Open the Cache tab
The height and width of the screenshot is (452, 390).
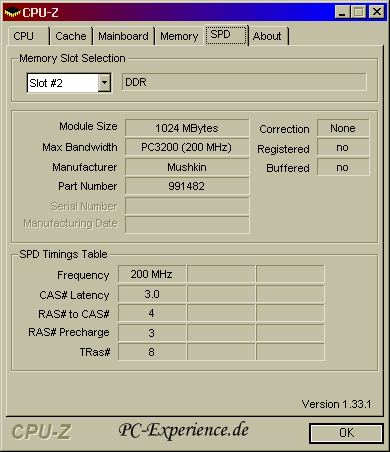[71, 36]
